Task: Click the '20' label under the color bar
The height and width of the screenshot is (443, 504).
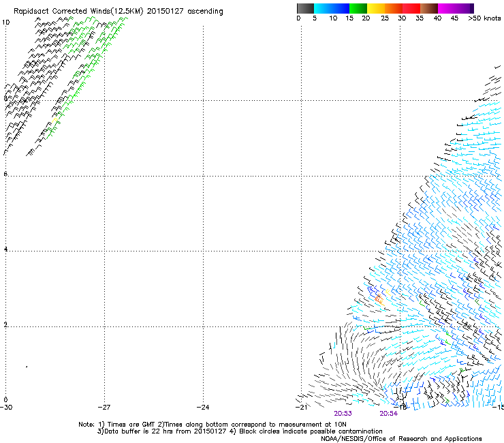Action: (366, 18)
